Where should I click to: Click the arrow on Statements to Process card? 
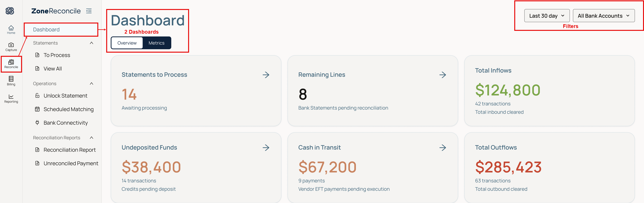(266, 75)
